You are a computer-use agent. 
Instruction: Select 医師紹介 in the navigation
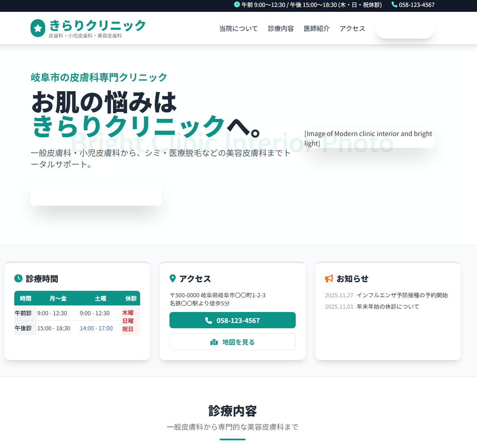point(317,28)
